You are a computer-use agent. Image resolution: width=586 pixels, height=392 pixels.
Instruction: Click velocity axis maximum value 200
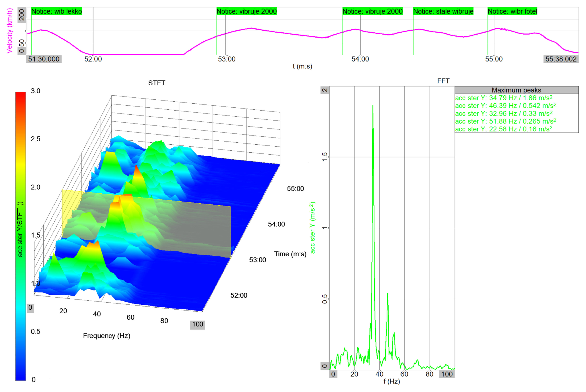click(x=22, y=15)
